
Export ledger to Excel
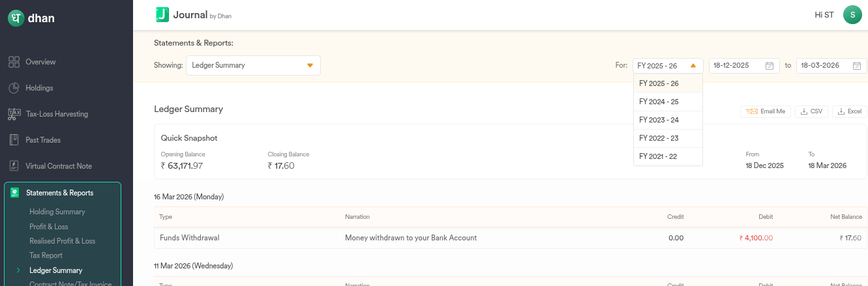pos(849,111)
